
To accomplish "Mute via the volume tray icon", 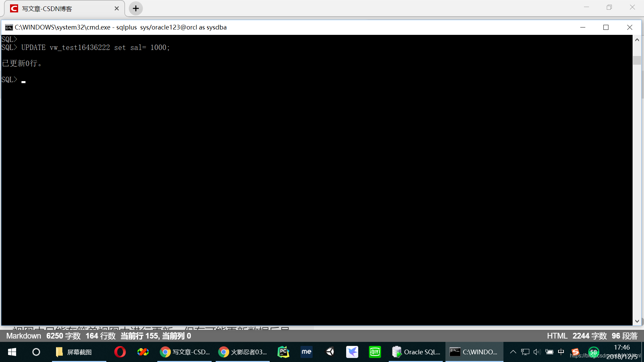I will coord(537,352).
